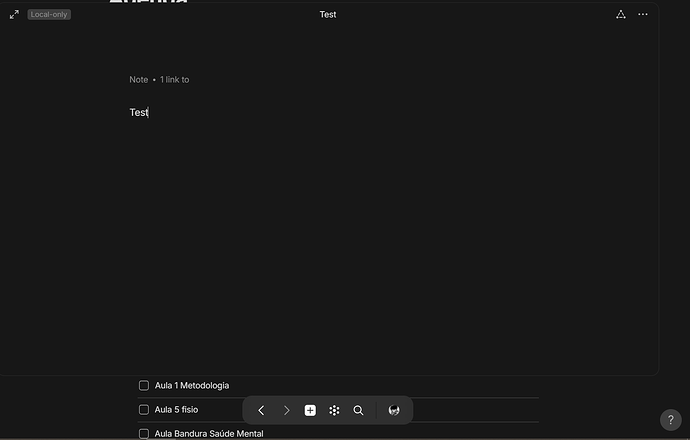This screenshot has width=690, height=440.
Task: Create a new note with the plus button
Action: [x=310, y=410]
